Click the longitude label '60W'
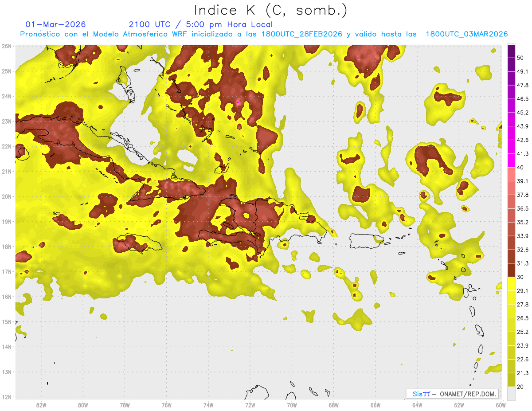This screenshot has width=532, height=411. pos(501,405)
